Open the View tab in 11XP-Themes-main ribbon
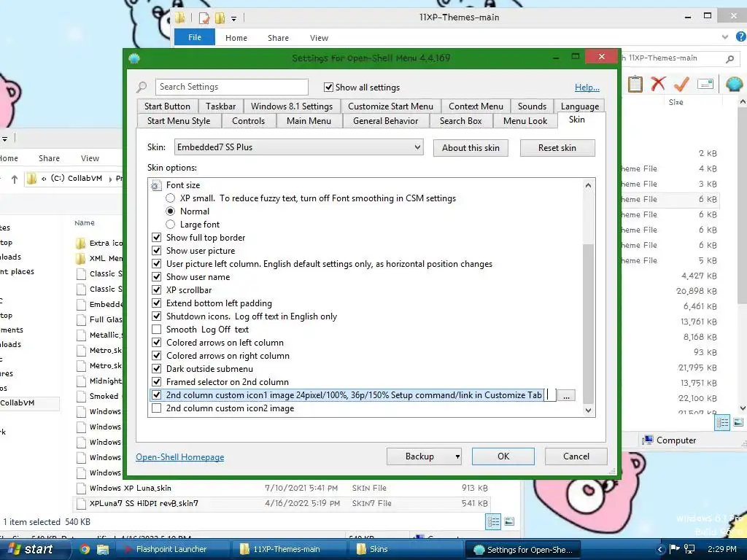The image size is (747, 560). tap(319, 38)
